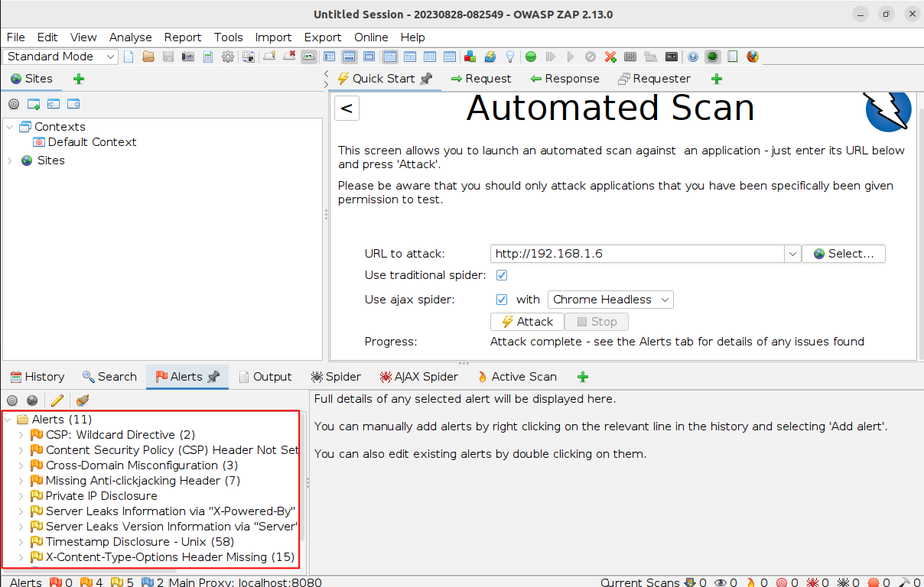The width and height of the screenshot is (924, 587).
Task: Toggle full layout toolbar button
Action: (369, 57)
